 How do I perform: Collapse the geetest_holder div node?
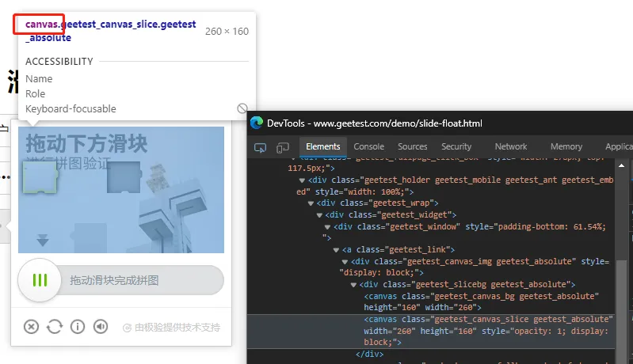coord(303,180)
